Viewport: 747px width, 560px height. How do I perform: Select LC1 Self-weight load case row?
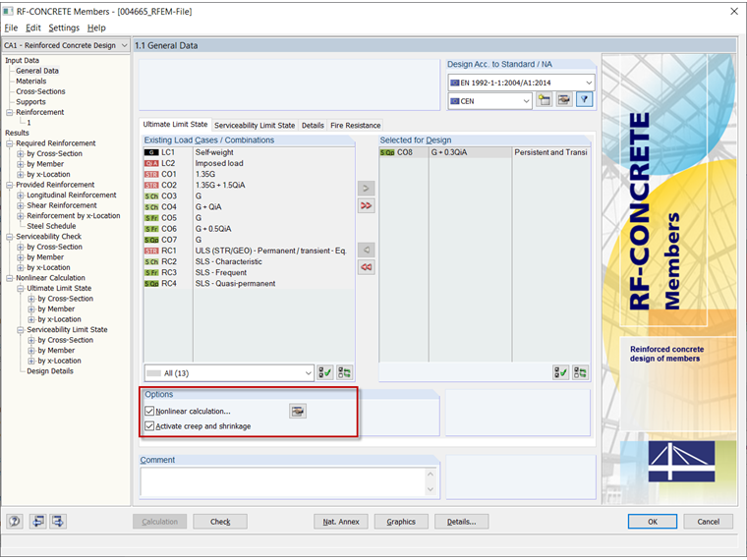point(249,152)
